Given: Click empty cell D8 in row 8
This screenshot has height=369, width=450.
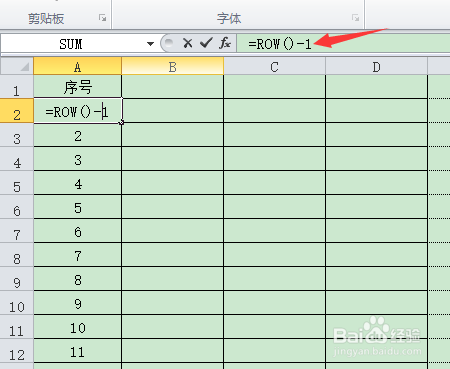Looking at the screenshot, I should (376, 255).
